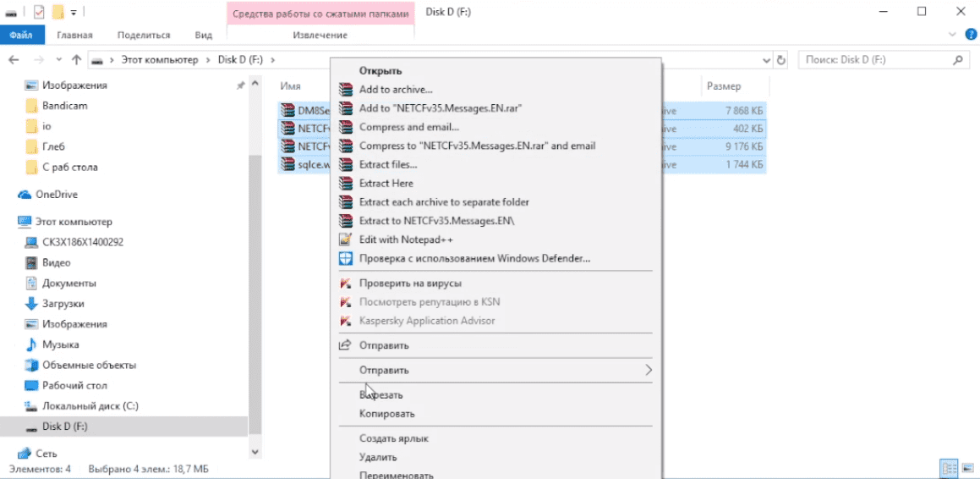Go up one folder level arrow
Viewport: 980px width, 479px height.
click(x=76, y=60)
